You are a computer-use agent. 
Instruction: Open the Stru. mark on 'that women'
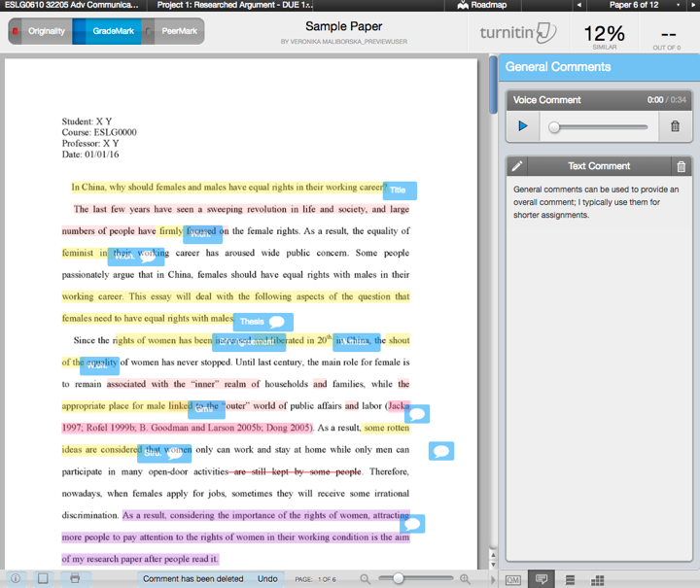pyautogui.click(x=164, y=453)
